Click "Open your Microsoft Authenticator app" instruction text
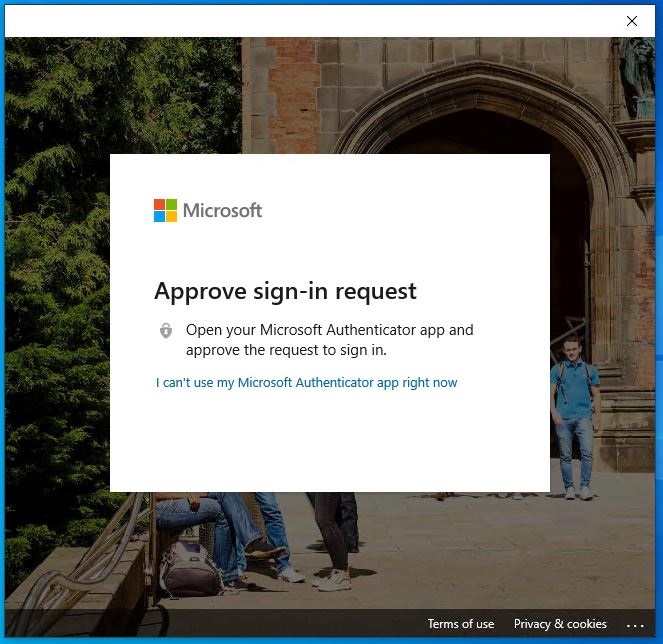This screenshot has width=663, height=644. click(x=329, y=330)
